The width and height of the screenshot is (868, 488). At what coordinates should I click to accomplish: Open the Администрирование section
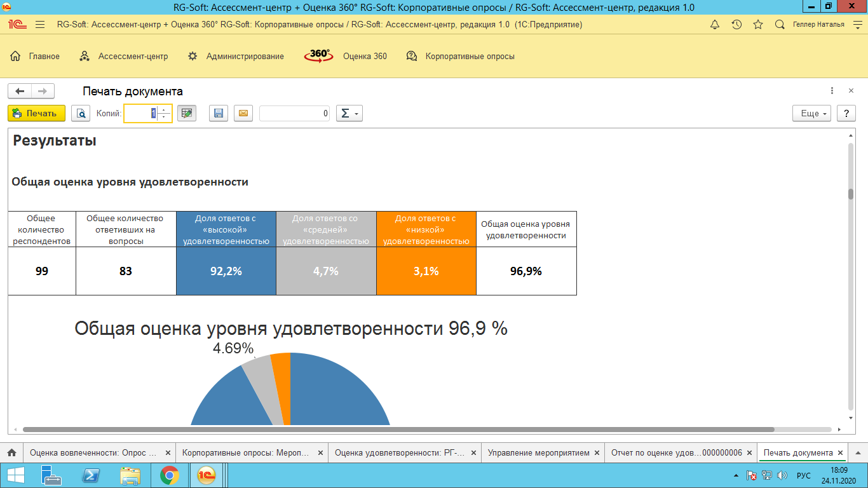coord(236,57)
